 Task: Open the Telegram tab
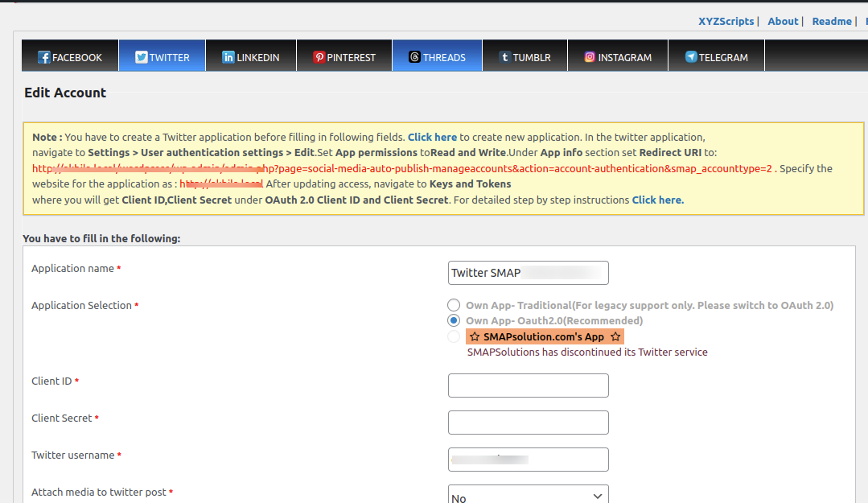tap(716, 56)
